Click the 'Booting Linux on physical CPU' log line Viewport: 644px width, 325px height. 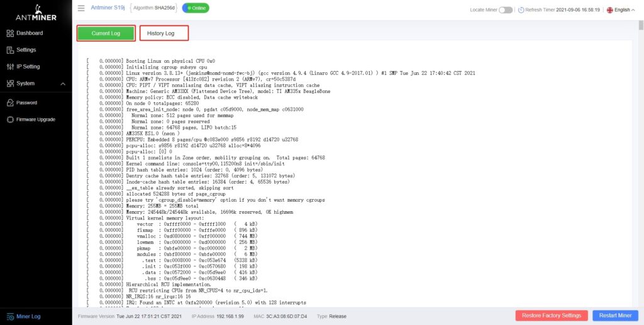point(151,61)
